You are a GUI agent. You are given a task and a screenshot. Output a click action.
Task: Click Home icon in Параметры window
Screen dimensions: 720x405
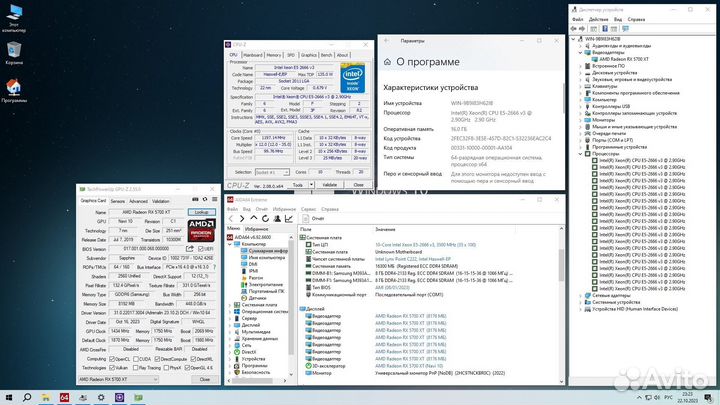coord(387,62)
